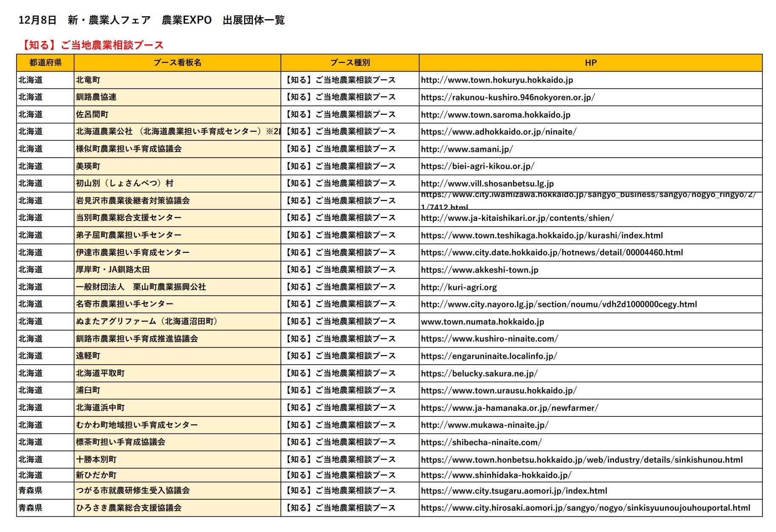Open the Iwamizawa city sangyo_business URL

pos(586,196)
